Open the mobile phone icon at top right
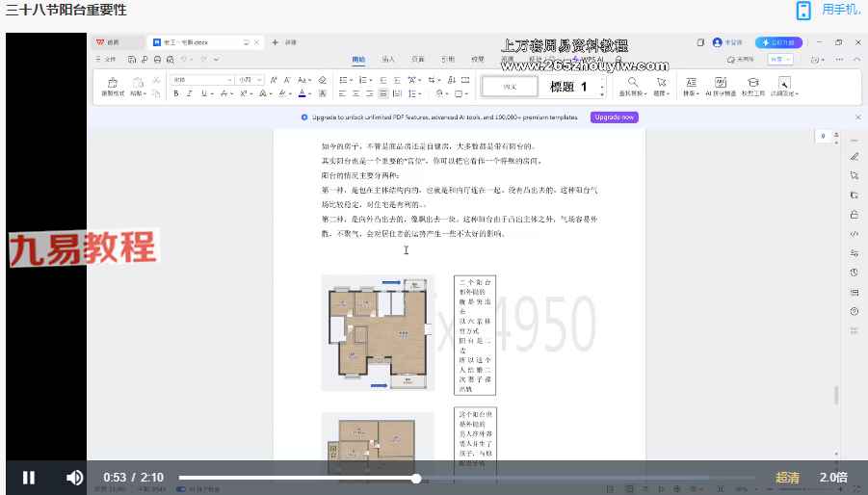868x495 pixels. [x=803, y=11]
